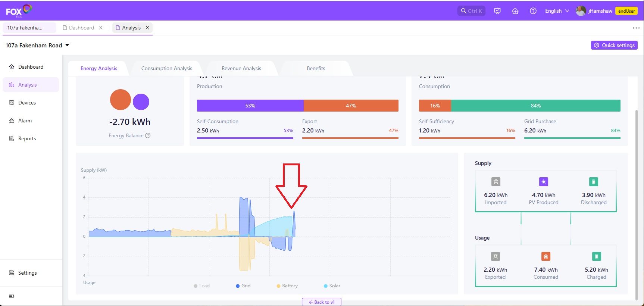Switch to Revenue Analysis tab
Image resolution: width=644 pixels, height=306 pixels.
(241, 68)
